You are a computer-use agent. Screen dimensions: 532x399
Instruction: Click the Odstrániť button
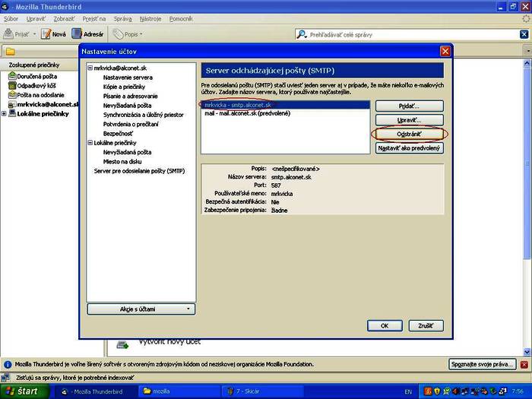pyautogui.click(x=409, y=134)
